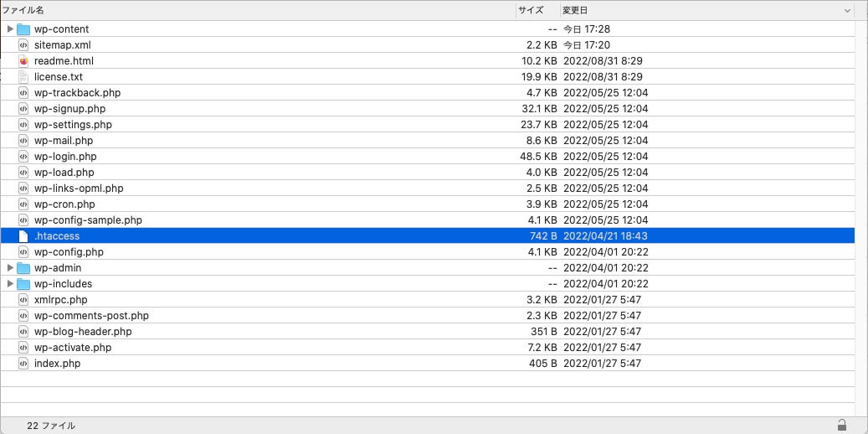Expand the wp-admin folder triangle
868x434 pixels.
coord(10,268)
